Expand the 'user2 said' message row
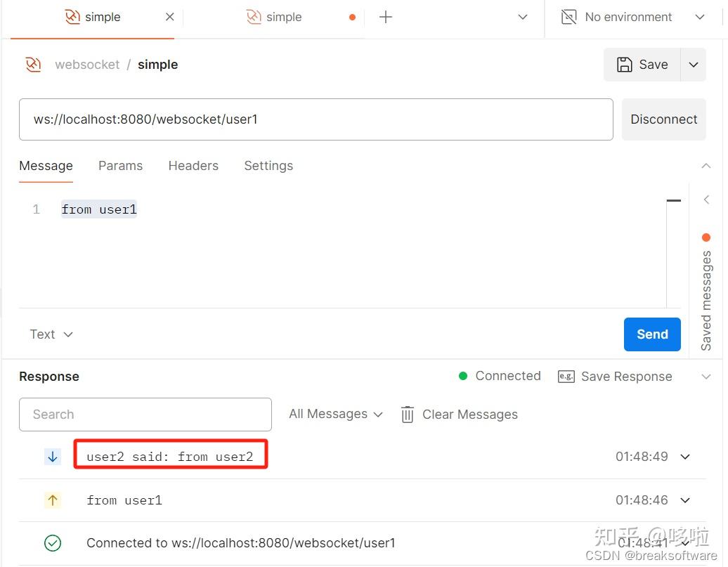728x567 pixels. 685,456
